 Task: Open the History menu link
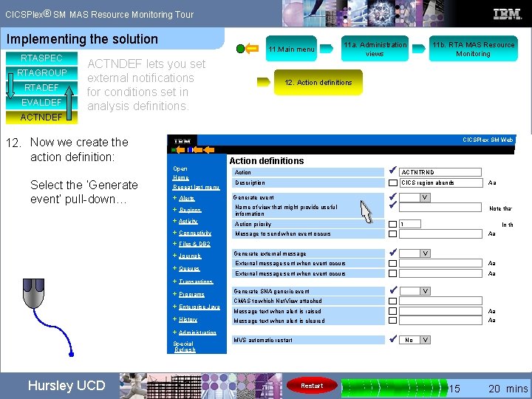point(188,320)
